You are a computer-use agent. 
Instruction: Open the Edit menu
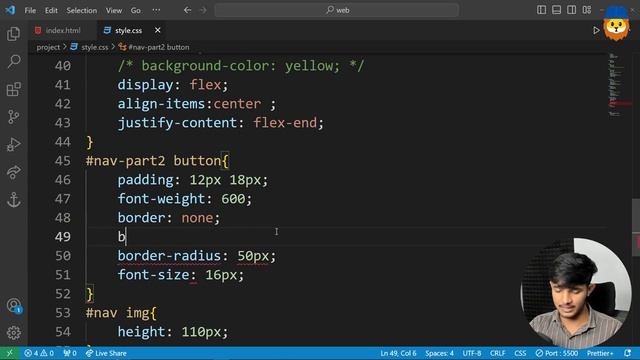[51, 10]
